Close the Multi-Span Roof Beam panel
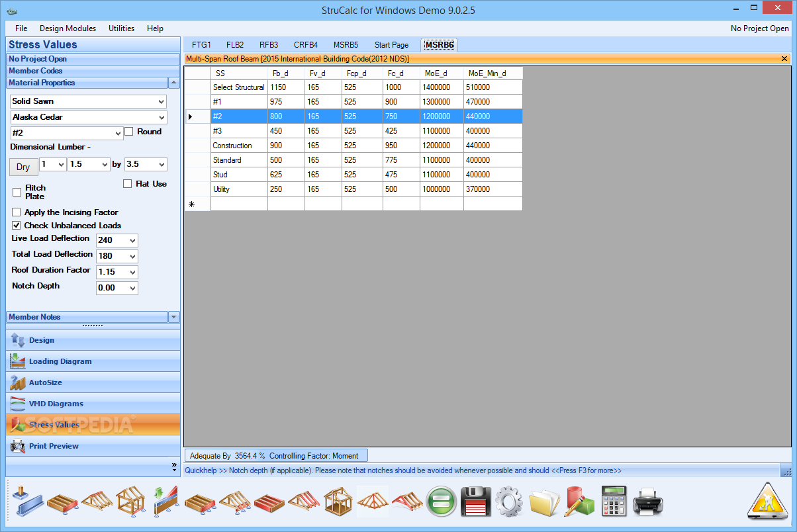797x532 pixels. point(784,59)
